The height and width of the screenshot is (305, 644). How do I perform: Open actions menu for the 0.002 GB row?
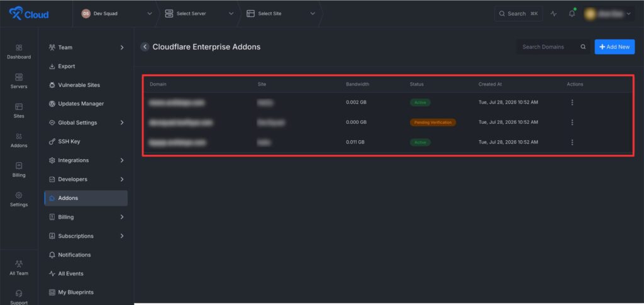572,103
